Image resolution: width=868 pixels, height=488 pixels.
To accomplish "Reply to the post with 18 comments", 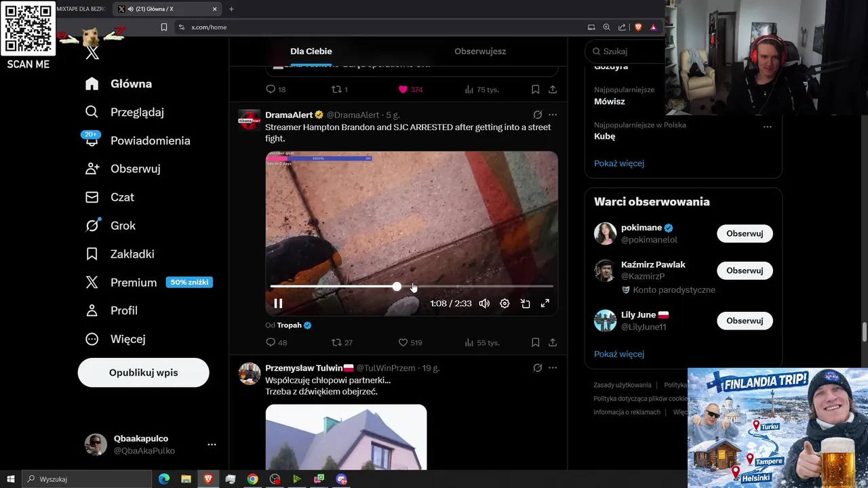I will [x=276, y=89].
